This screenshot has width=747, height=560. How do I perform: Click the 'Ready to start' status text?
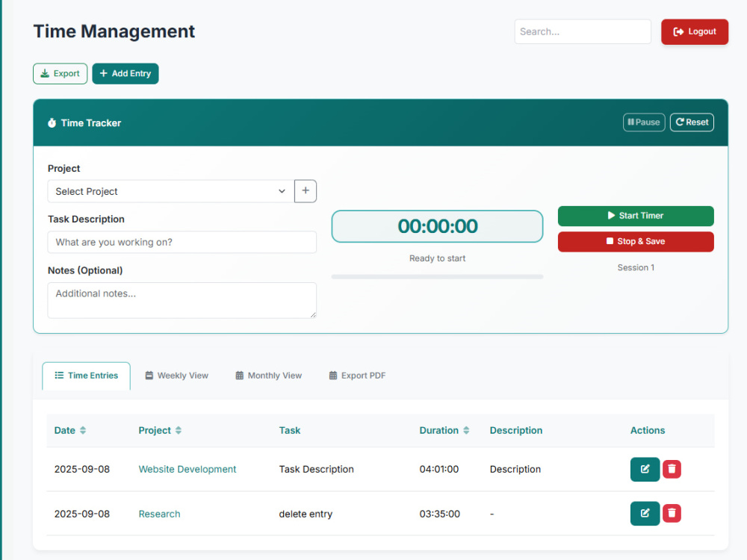point(437,258)
